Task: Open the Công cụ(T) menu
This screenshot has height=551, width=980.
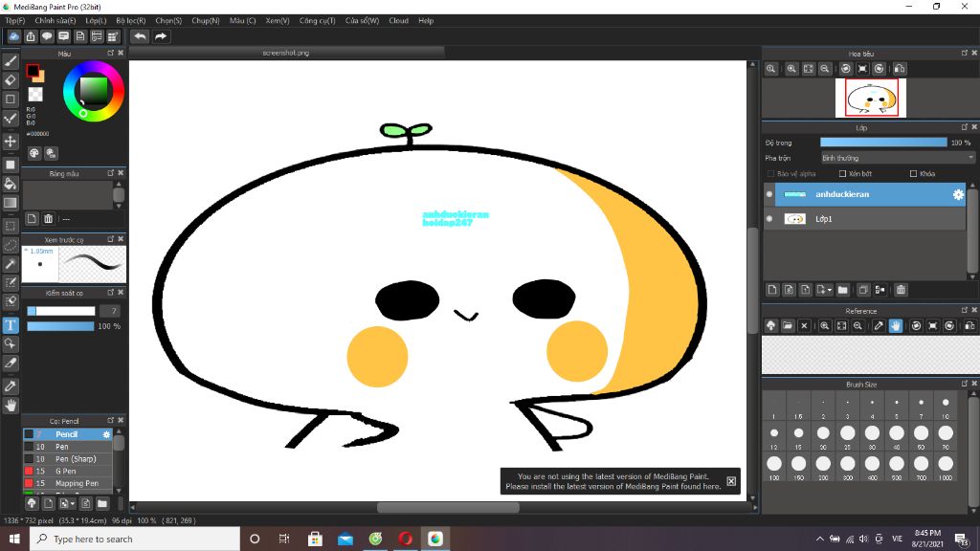Action: [318, 20]
